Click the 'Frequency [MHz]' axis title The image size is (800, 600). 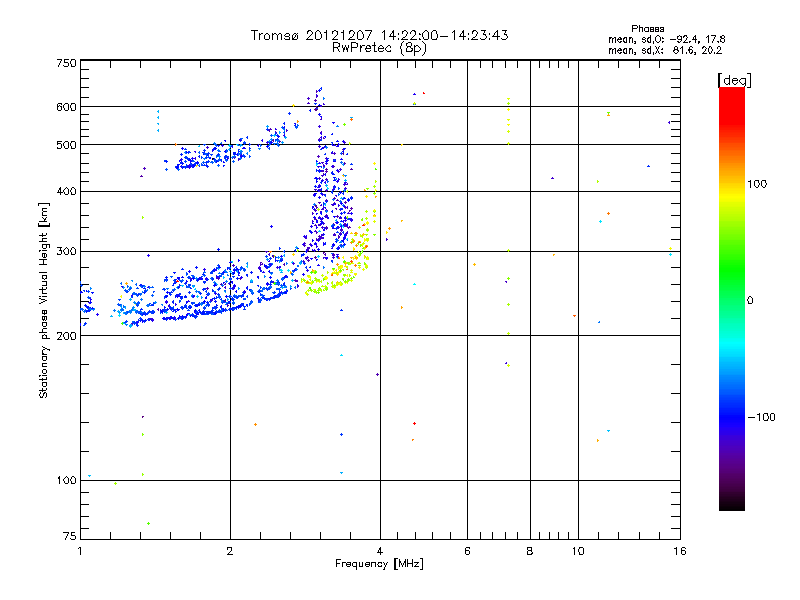pyautogui.click(x=379, y=564)
